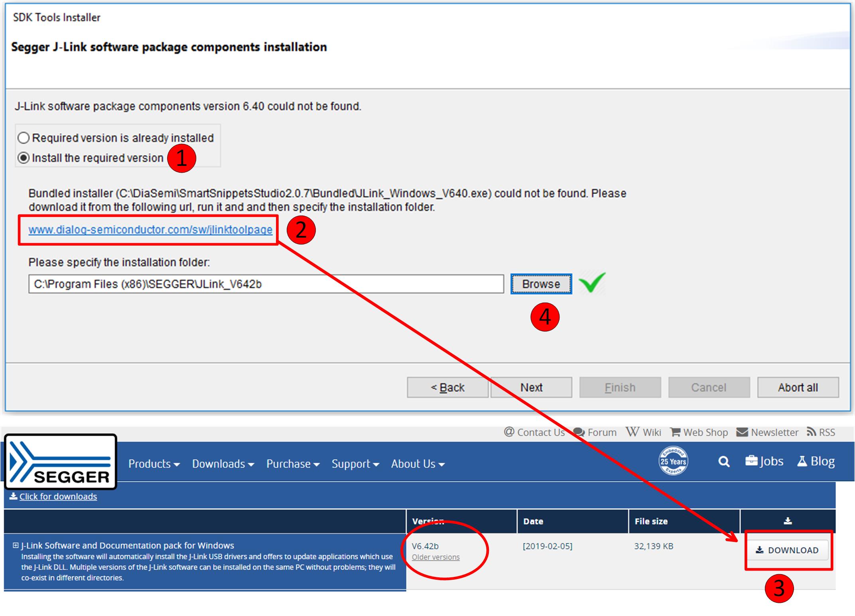Viewport: 855px width, 616px height.
Task: Click the Newsletter link
Action: [x=767, y=432]
